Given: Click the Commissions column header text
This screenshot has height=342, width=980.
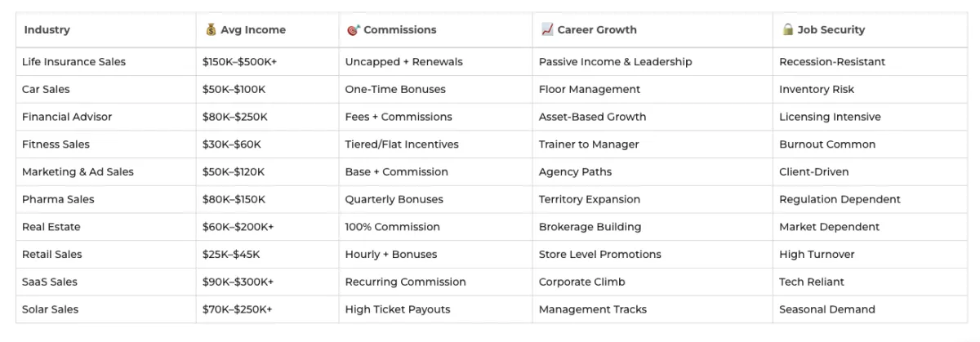Looking at the screenshot, I should click(x=400, y=30).
